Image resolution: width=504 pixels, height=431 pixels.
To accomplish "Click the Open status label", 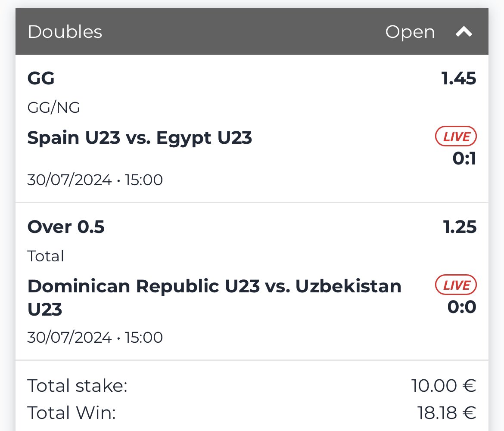I will 410,32.
